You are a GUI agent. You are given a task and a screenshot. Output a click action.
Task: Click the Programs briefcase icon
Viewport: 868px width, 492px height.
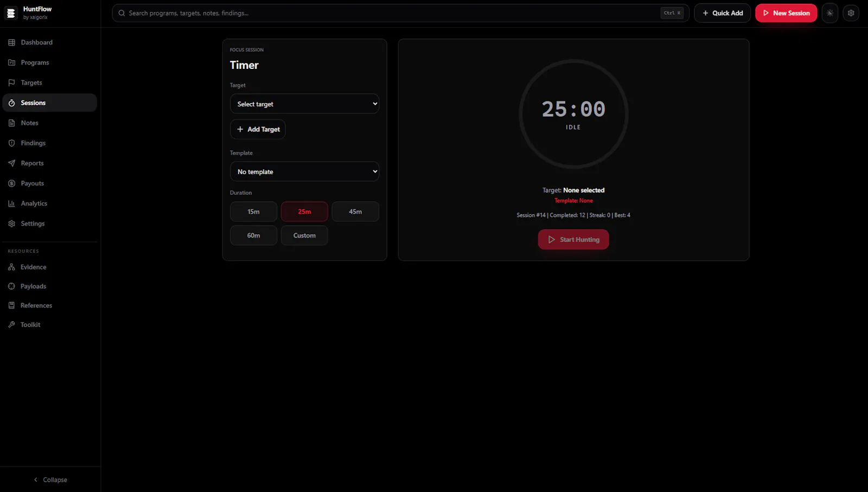tap(11, 62)
